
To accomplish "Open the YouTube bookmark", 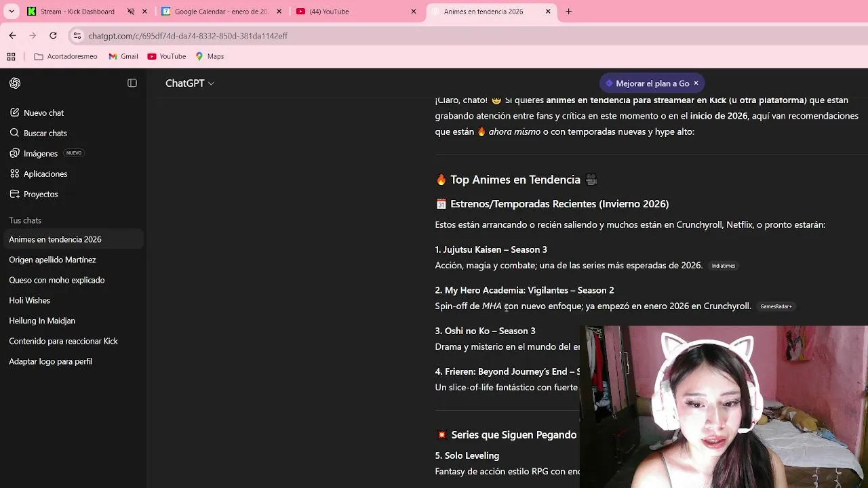I will [x=166, y=56].
